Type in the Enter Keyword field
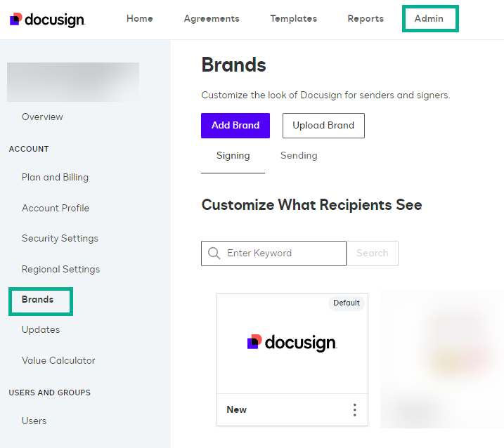The height and width of the screenshot is (448, 504). point(281,253)
